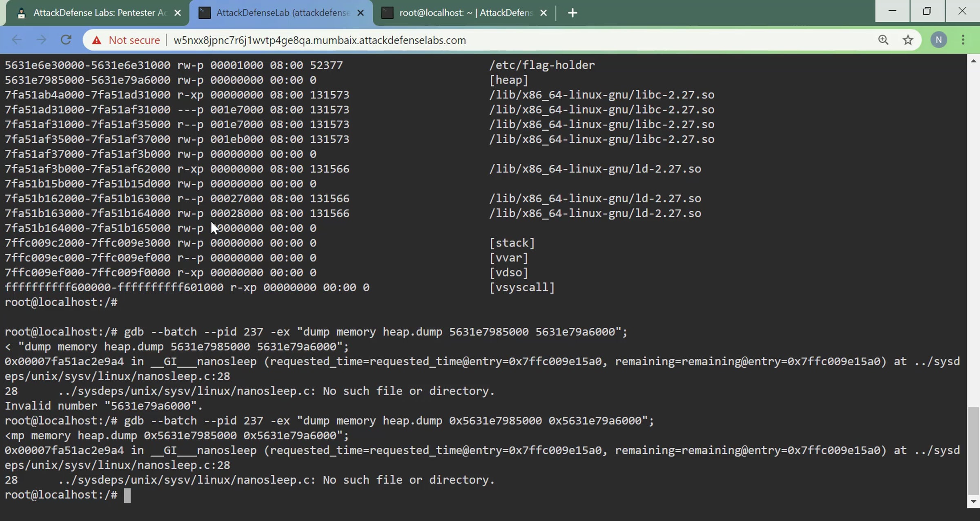Close the Pentester Academy tab

tap(178, 13)
